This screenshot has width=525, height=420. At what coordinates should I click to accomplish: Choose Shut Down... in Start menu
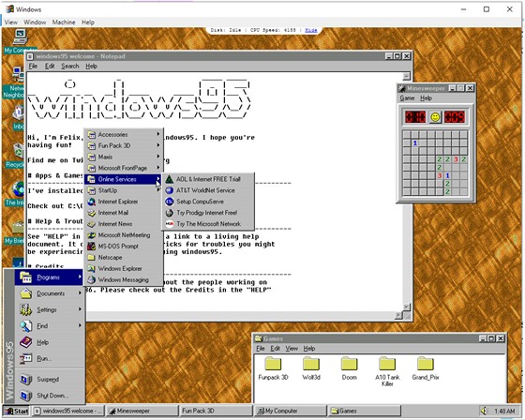[x=49, y=396]
